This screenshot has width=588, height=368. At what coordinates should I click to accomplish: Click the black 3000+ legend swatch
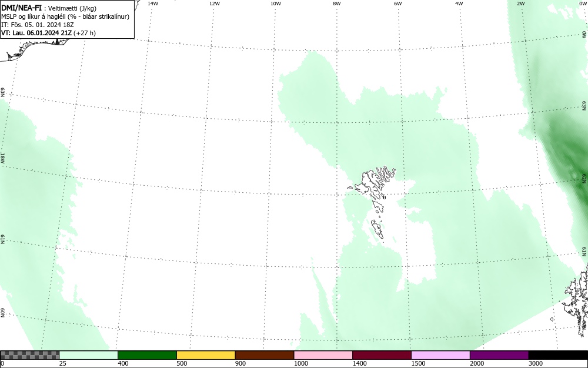tap(558, 355)
